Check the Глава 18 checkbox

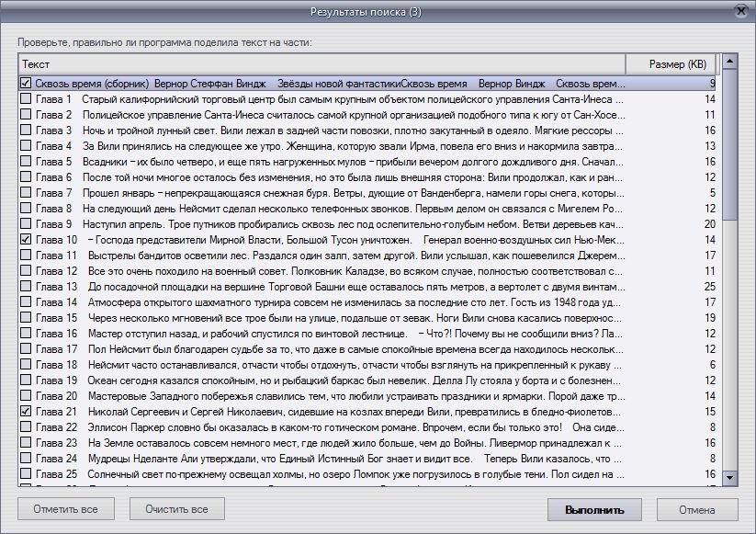26,365
